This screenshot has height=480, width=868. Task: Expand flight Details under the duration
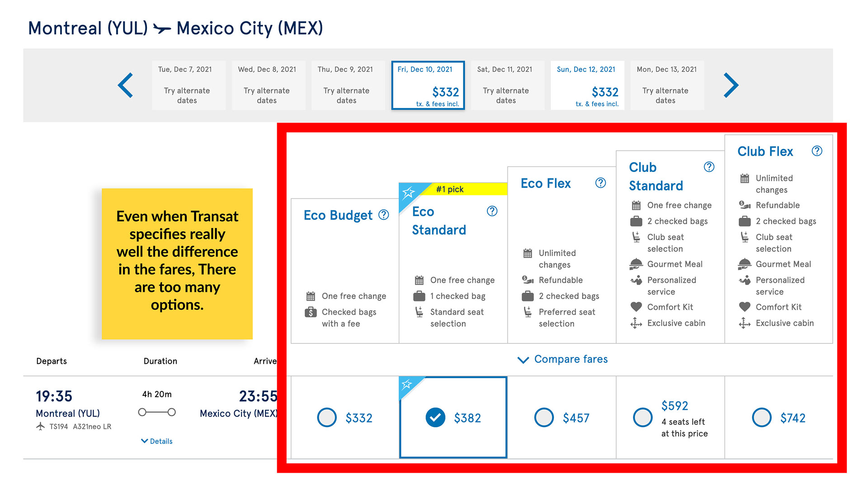pos(157,441)
